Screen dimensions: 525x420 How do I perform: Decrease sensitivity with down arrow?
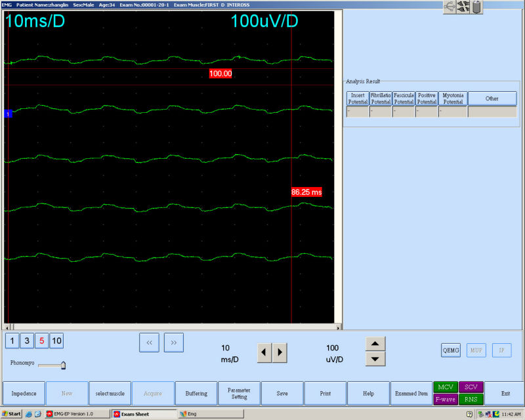375,359
